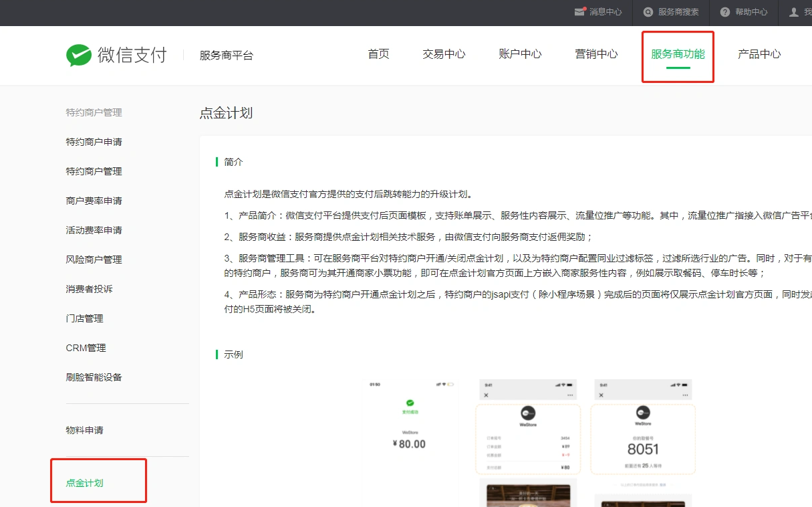The width and height of the screenshot is (812, 507).
Task: Open 帮助中心 in top bar
Action: [x=751, y=12]
